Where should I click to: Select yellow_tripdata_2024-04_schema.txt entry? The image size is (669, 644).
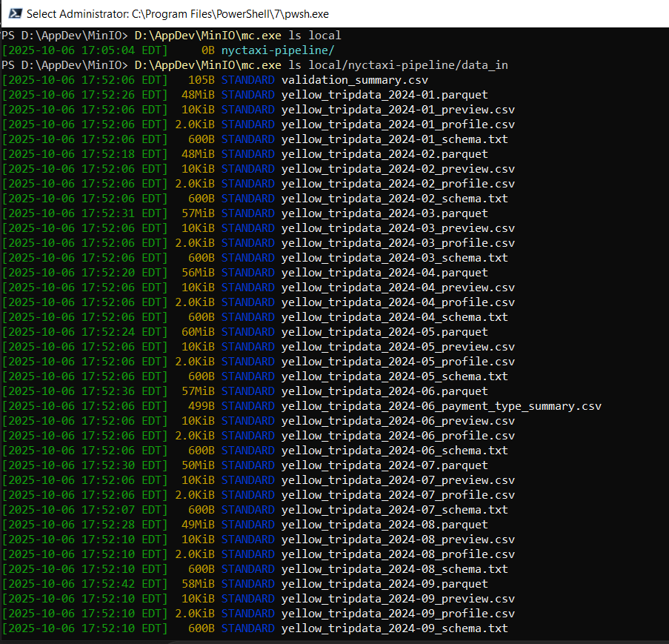[395, 317]
